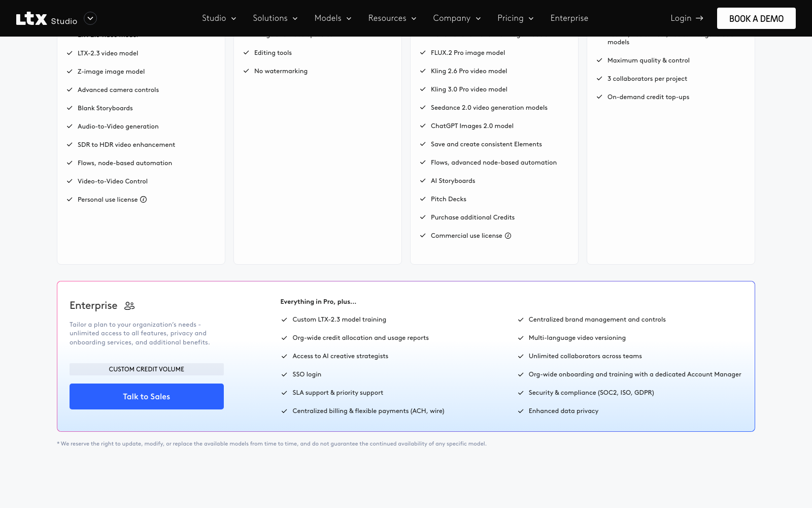The height and width of the screenshot is (508, 812).
Task: Click the checkmark beside 3 collaborators per project
Action: point(599,79)
